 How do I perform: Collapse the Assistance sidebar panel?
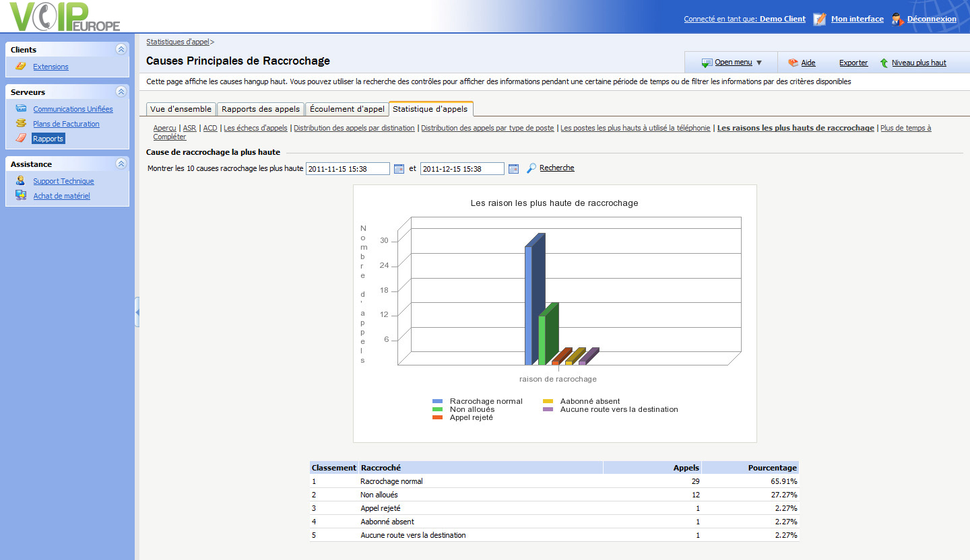coord(121,164)
